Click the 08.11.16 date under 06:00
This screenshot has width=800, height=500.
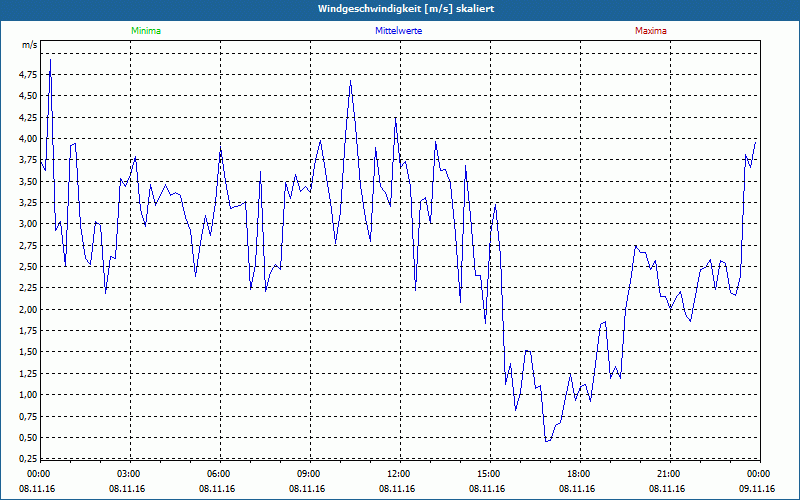click(x=217, y=489)
